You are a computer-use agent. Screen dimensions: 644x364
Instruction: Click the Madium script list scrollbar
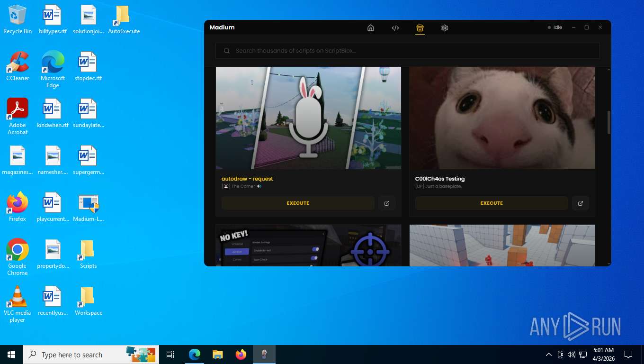[608, 122]
